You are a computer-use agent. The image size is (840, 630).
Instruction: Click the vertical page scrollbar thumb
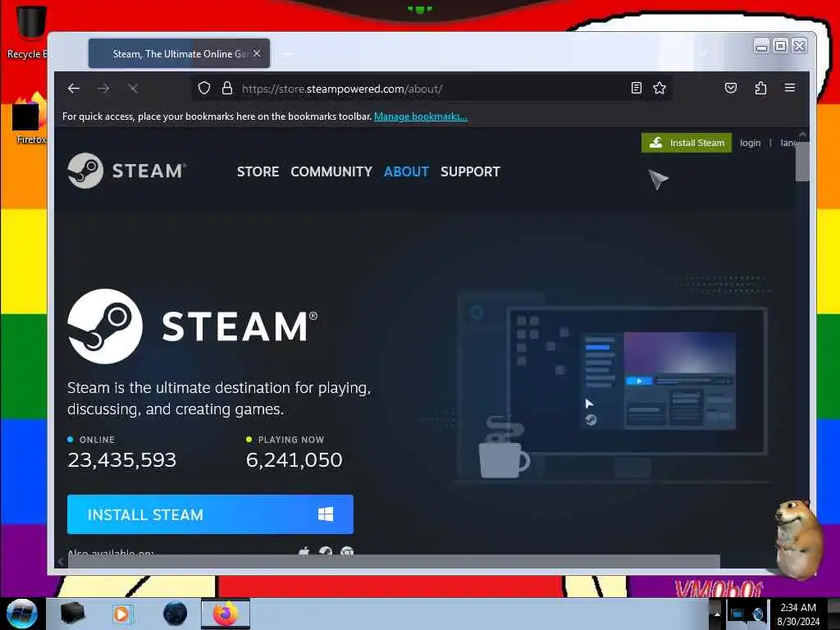tap(802, 162)
